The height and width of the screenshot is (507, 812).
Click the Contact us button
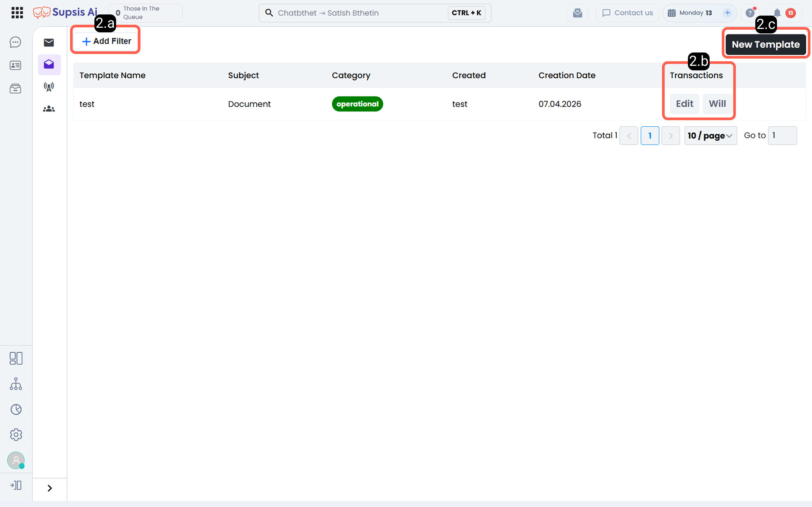(x=627, y=13)
